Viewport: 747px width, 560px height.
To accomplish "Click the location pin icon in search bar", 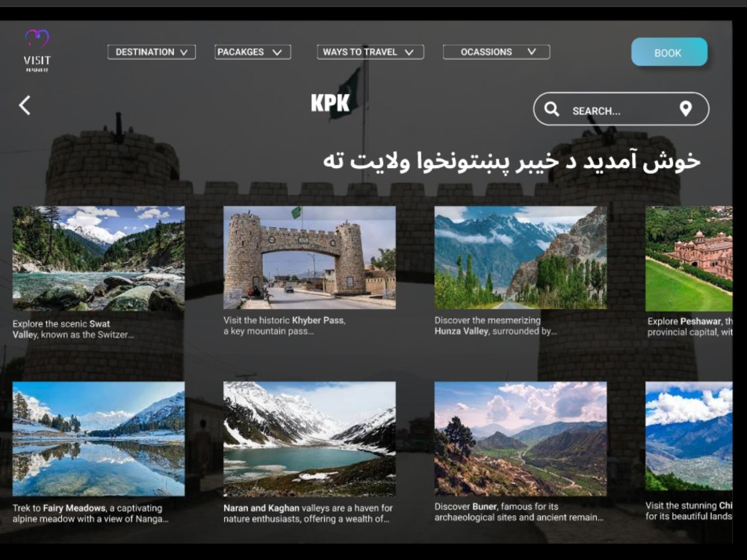I will (686, 109).
